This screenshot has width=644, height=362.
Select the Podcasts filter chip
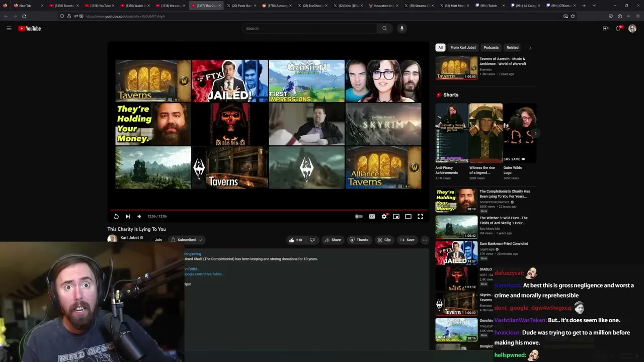click(491, 48)
